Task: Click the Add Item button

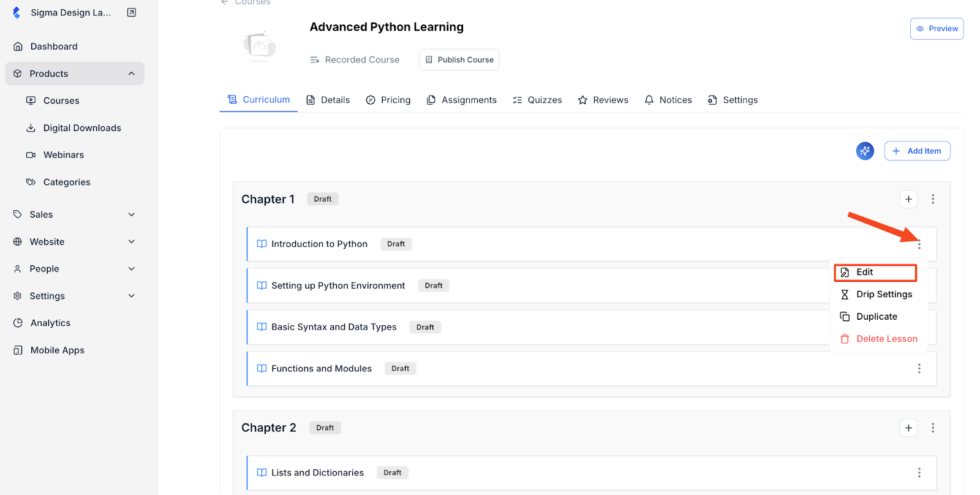Action: [917, 151]
